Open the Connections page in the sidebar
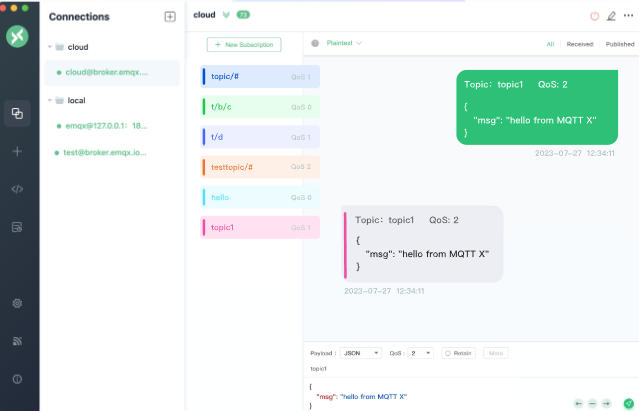Viewport: 639px width, 411px height. (17, 113)
